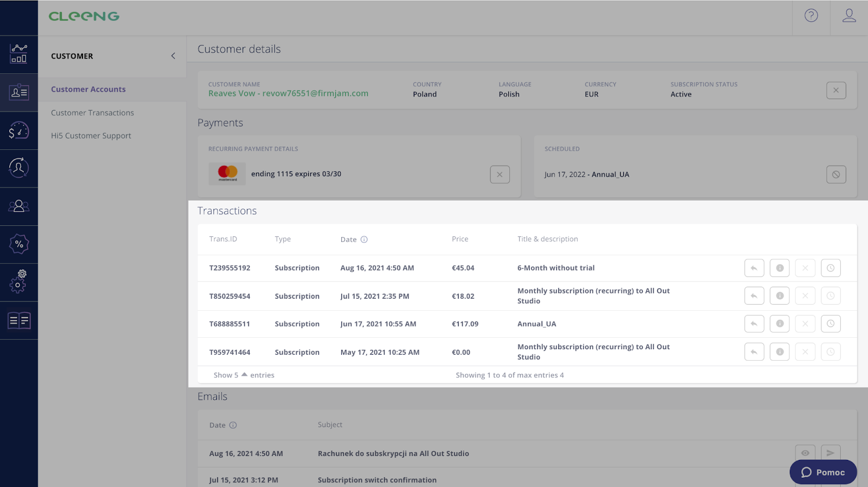Screen dimensions: 868x487
Task: Click the clock icon for transaction T959741464
Action: click(x=831, y=352)
